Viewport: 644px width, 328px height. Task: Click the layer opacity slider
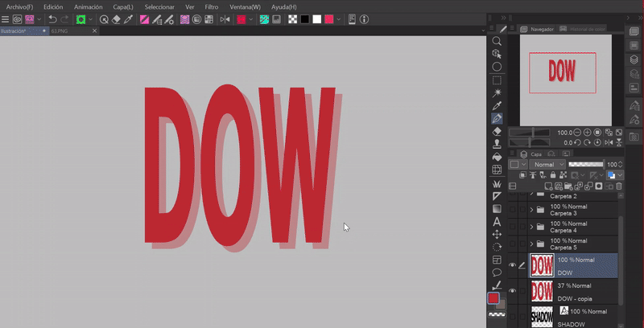(x=586, y=165)
